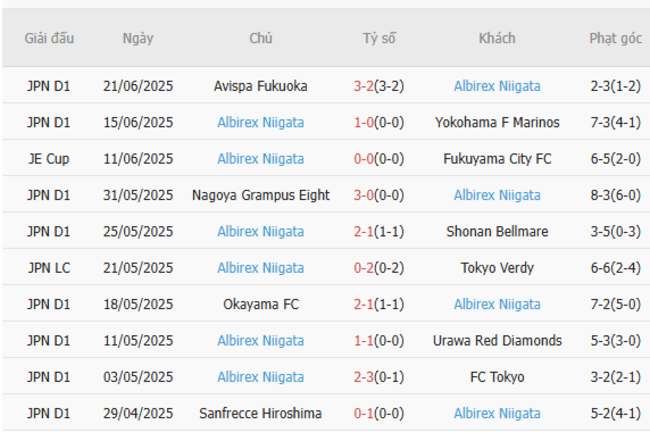Click the "Ngày" column header
Image resolution: width=650 pixels, height=441 pixels.
coord(138,38)
